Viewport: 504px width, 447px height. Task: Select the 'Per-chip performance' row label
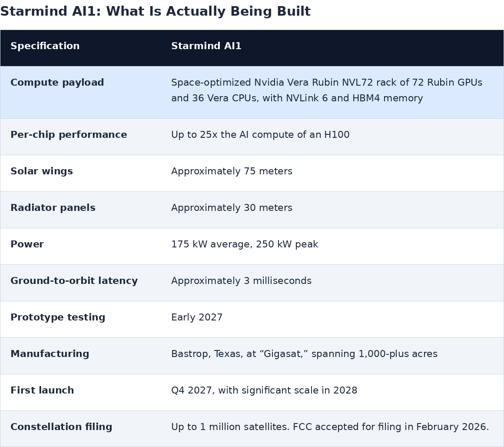(x=69, y=135)
